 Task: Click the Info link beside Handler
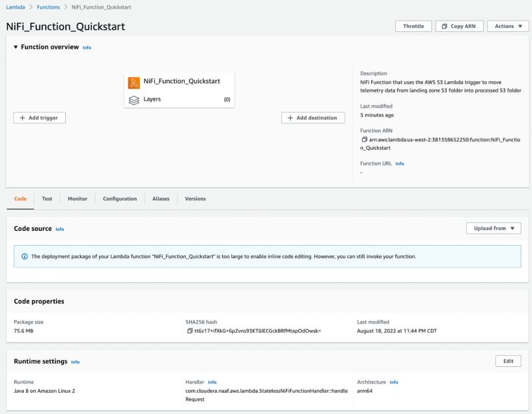click(212, 383)
